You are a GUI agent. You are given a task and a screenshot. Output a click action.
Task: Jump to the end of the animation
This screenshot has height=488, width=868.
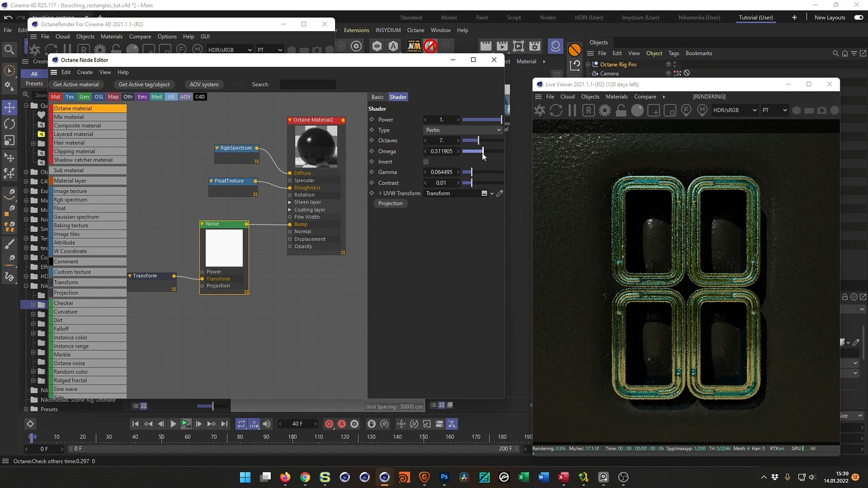coord(225,424)
